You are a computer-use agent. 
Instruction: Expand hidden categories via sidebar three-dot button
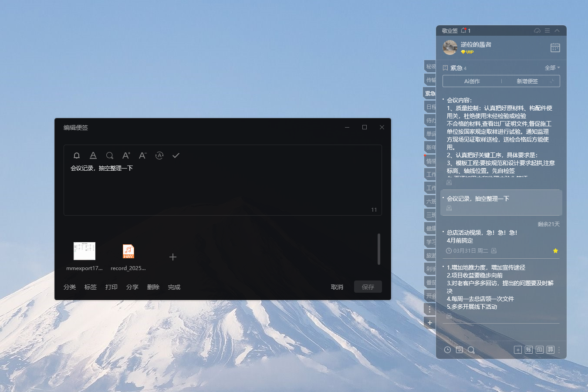point(429,309)
